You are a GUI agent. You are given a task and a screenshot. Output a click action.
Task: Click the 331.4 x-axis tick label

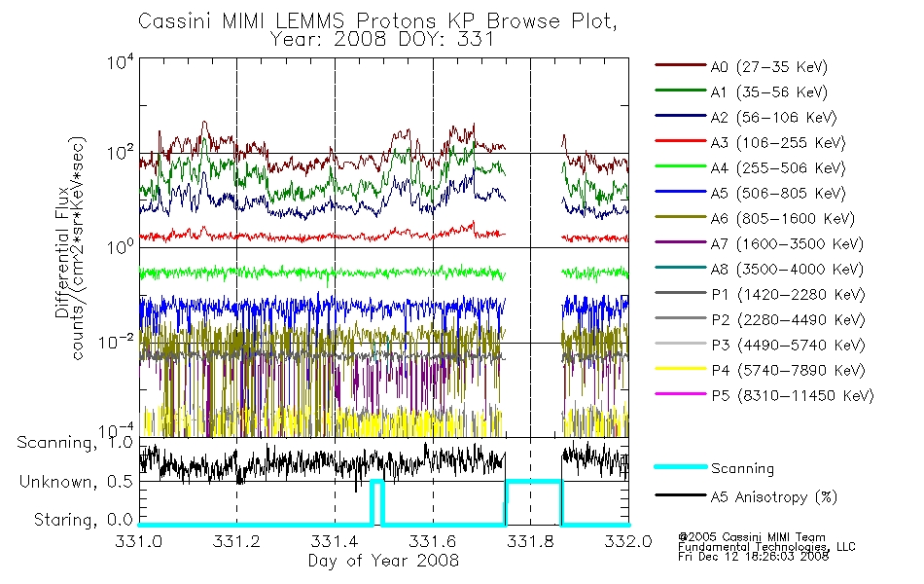[335, 541]
